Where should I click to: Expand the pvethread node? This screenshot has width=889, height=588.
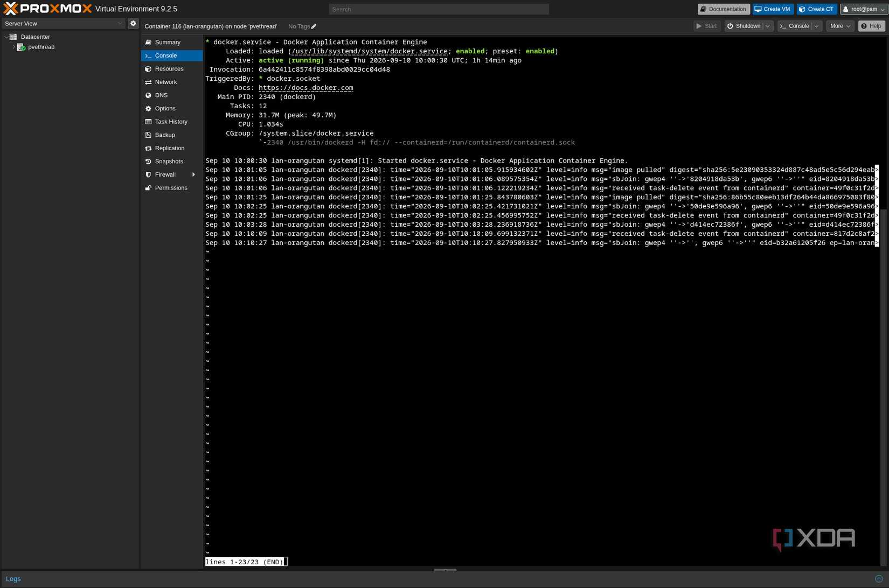pyautogui.click(x=14, y=47)
